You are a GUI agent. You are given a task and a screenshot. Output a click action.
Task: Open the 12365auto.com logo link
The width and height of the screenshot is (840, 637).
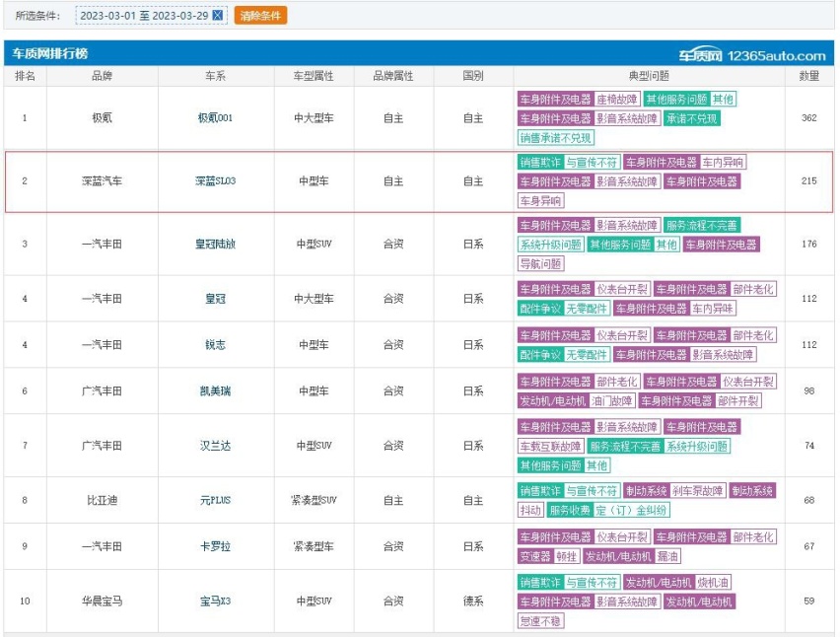[x=751, y=55]
